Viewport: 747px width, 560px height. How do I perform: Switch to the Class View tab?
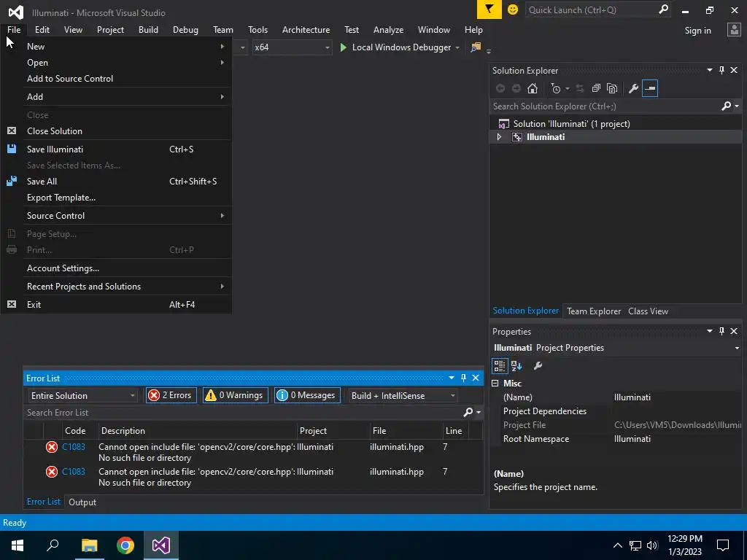click(648, 311)
